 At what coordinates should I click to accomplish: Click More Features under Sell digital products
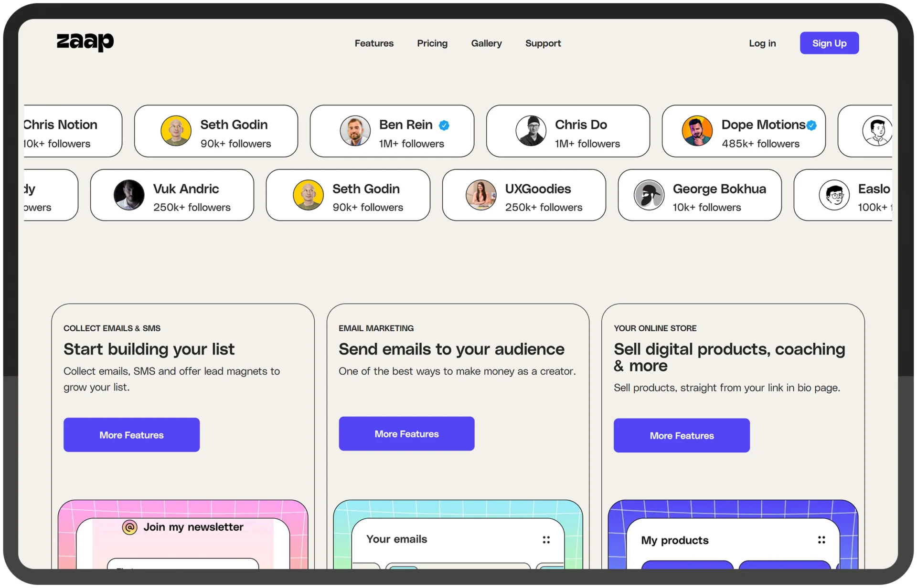point(682,436)
